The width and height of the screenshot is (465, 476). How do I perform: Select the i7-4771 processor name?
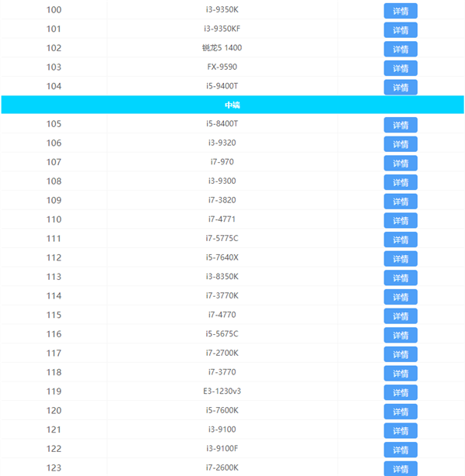click(x=222, y=219)
